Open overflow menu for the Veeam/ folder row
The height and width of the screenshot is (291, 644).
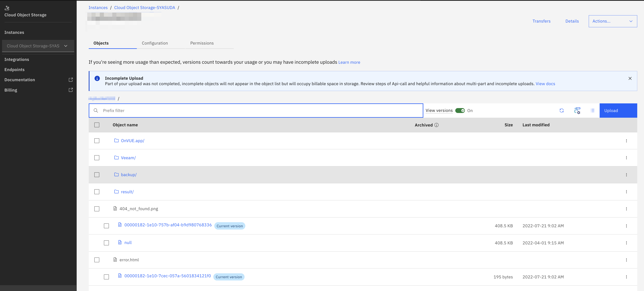click(626, 158)
